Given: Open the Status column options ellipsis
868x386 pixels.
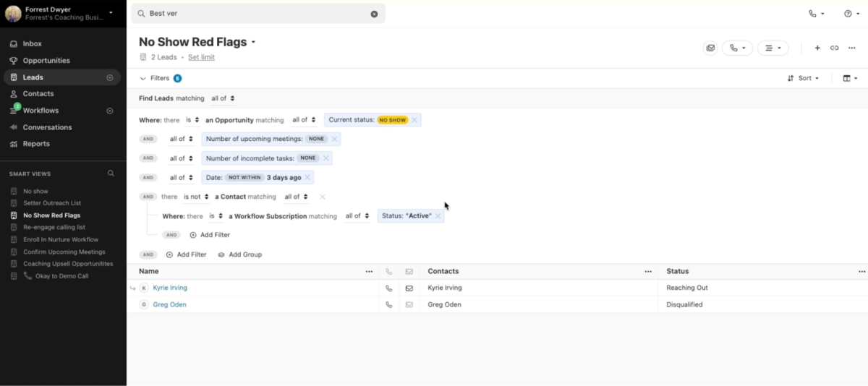Looking at the screenshot, I should (861, 272).
